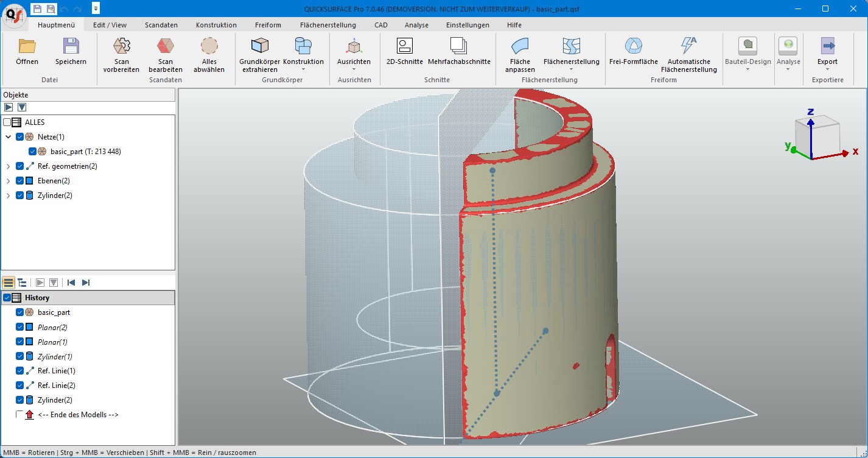Image resolution: width=868 pixels, height=458 pixels.
Task: Select the Grundkörper extrahieren tool
Action: (260, 47)
